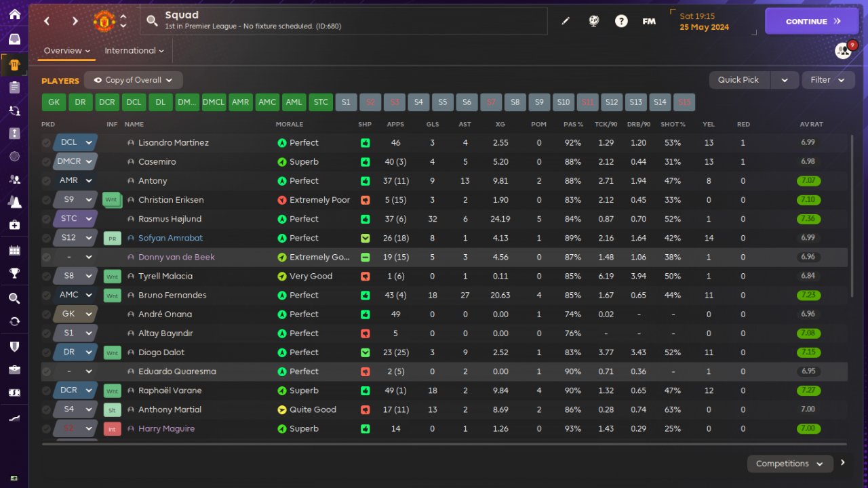Click the Quick Pick button
This screenshot has height=488, width=868.
coord(738,80)
